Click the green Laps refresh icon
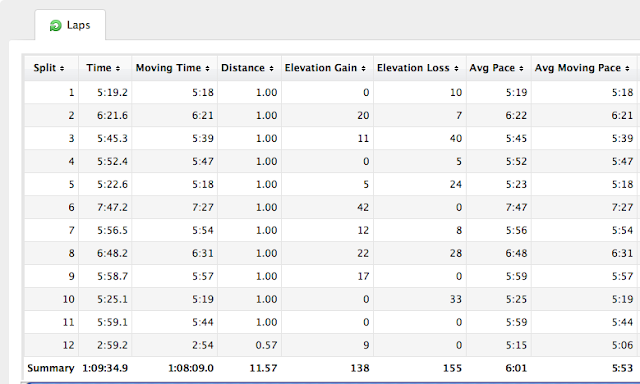This screenshot has width=640, height=384. (x=56, y=26)
